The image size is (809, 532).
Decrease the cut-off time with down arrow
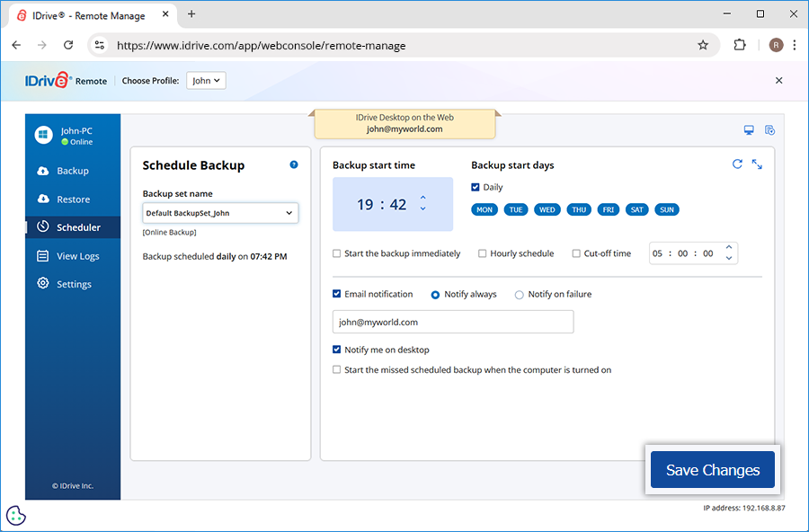[x=728, y=258]
